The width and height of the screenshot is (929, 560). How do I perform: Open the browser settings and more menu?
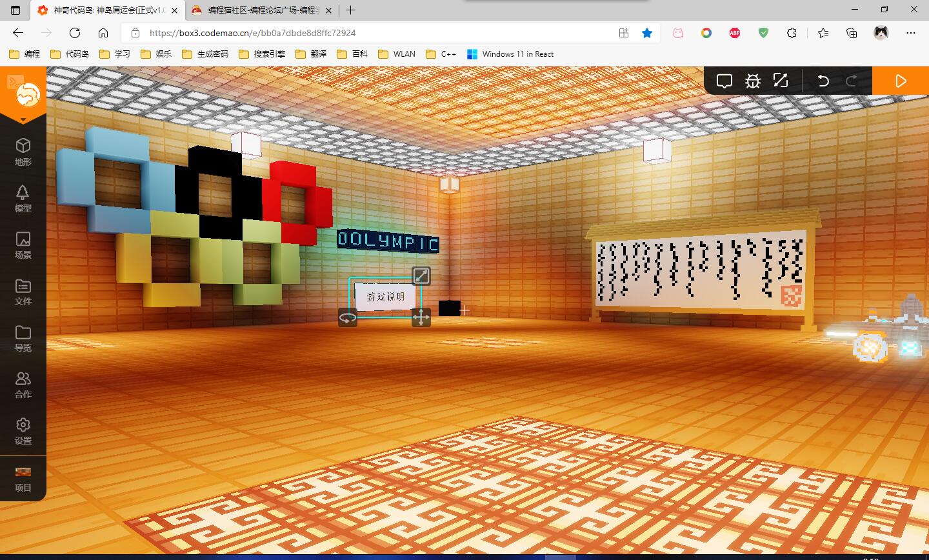[911, 33]
